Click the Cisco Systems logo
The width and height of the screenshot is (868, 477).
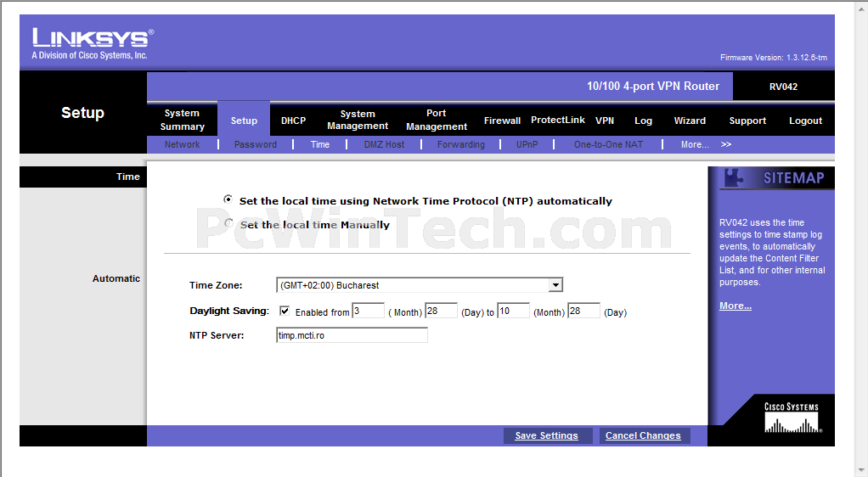pyautogui.click(x=792, y=418)
